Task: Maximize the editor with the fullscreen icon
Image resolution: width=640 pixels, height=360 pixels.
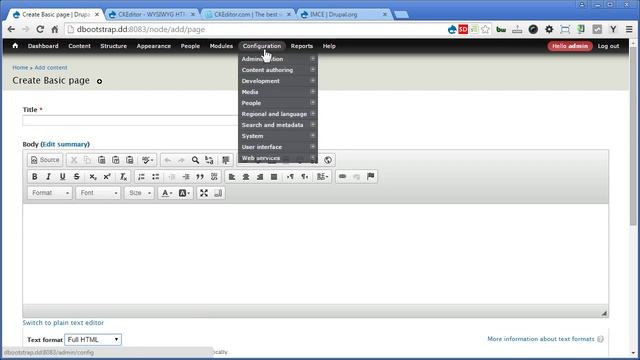Action: pyautogui.click(x=204, y=193)
